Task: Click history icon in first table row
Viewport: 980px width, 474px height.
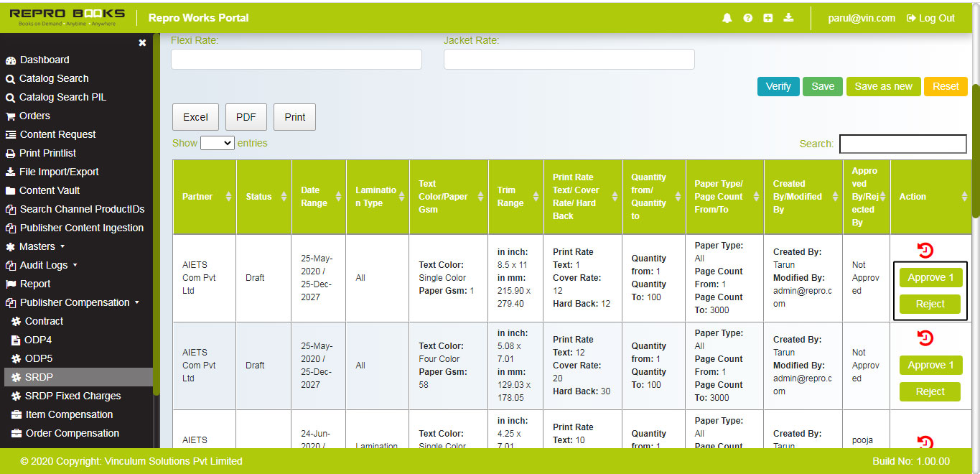Action: click(925, 250)
